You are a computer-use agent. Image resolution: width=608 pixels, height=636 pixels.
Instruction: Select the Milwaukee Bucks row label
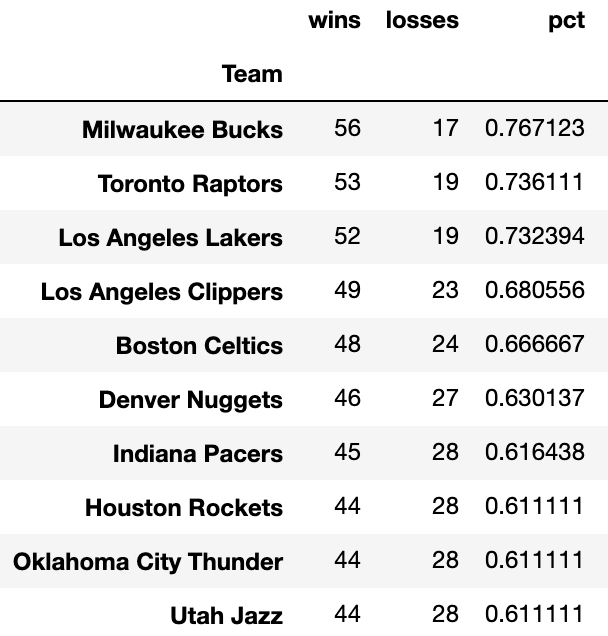tap(183, 129)
